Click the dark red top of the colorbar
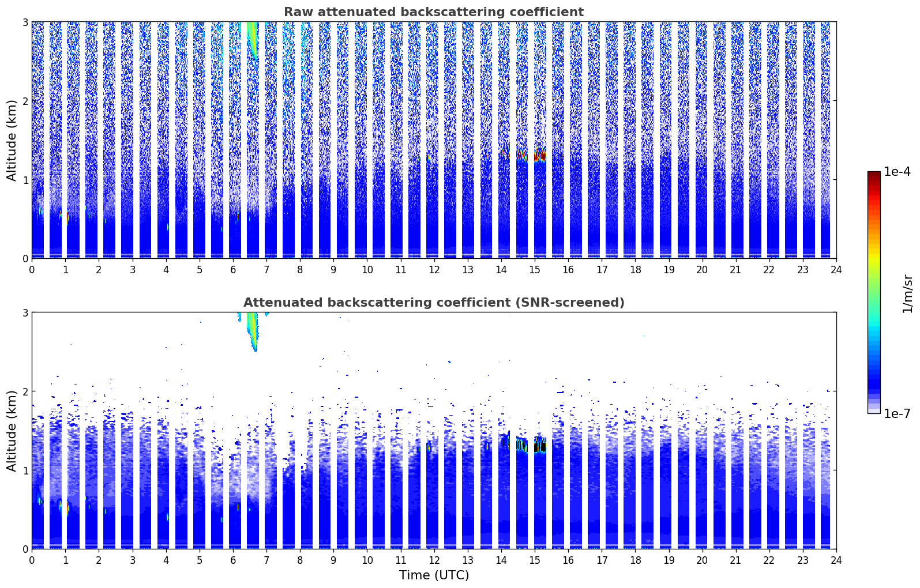The image size is (920, 588). tap(873, 176)
